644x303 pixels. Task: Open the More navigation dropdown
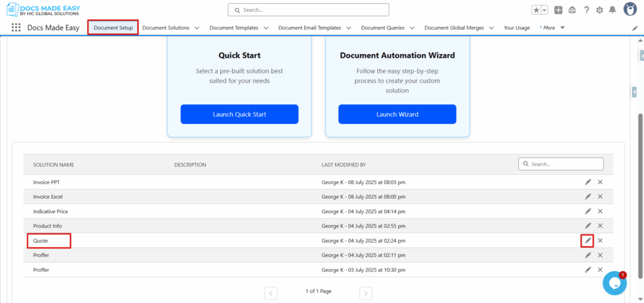click(552, 28)
